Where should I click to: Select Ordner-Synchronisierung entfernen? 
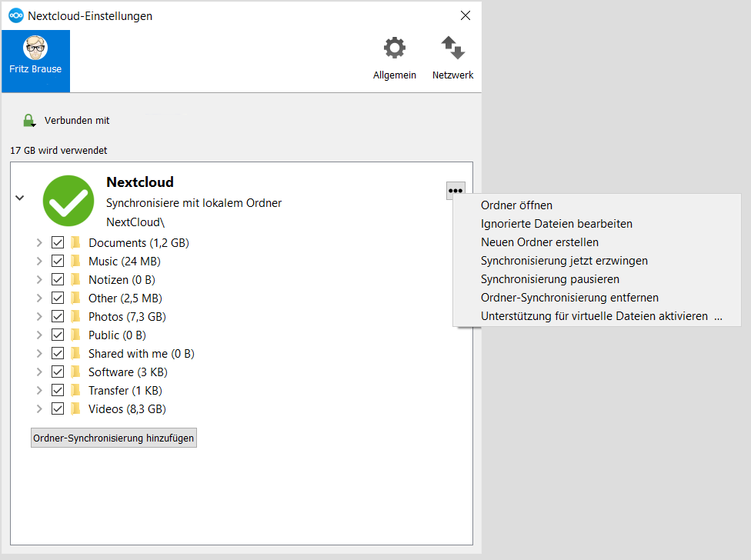click(x=597, y=298)
